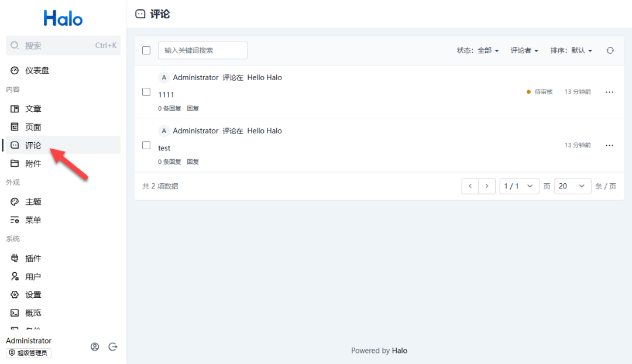Click the sidebar 搜索 Ctrl+K box
This screenshot has height=364, width=632.
point(63,45)
